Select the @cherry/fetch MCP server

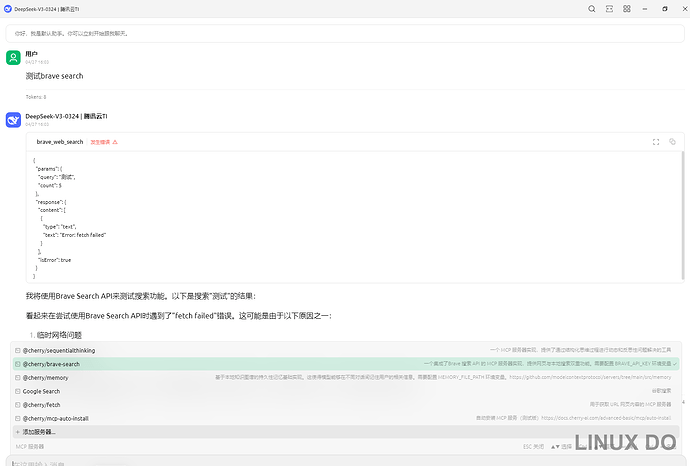pyautogui.click(x=346, y=405)
